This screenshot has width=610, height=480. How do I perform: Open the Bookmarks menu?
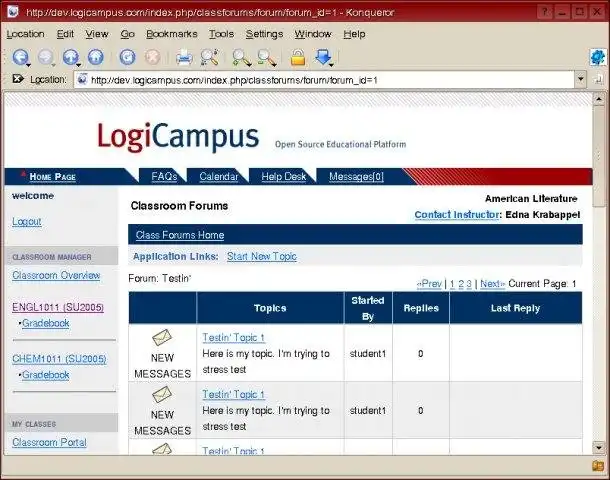pos(172,34)
